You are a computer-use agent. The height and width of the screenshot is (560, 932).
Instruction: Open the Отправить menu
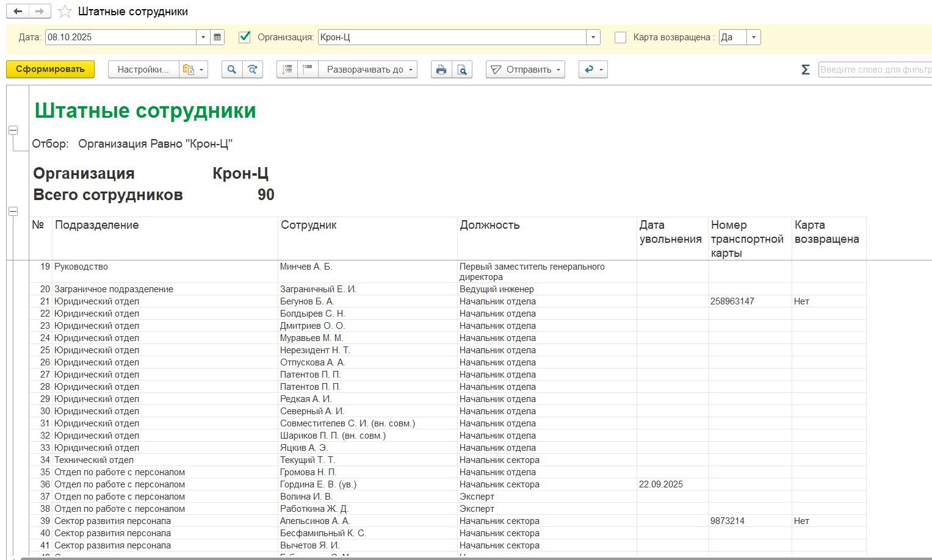pyautogui.click(x=525, y=70)
